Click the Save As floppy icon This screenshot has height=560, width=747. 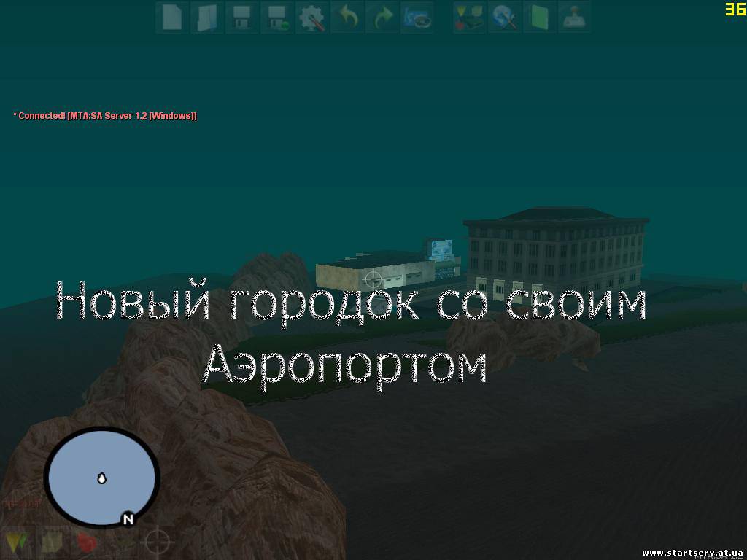(277, 17)
